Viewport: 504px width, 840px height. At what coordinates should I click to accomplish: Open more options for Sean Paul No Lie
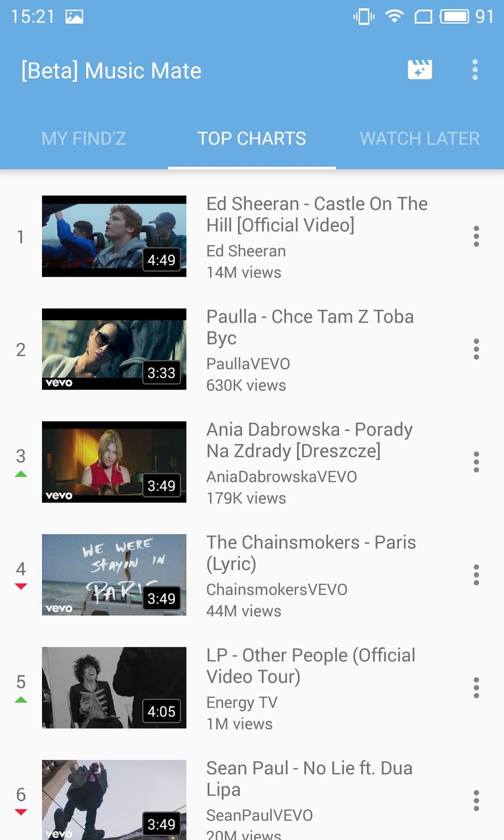tap(477, 801)
